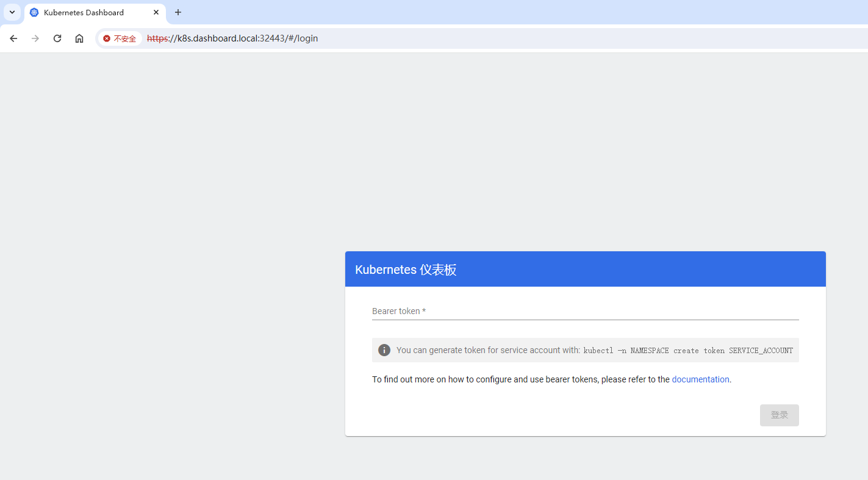
Task: Click the red not-secure warning icon
Action: pos(107,38)
